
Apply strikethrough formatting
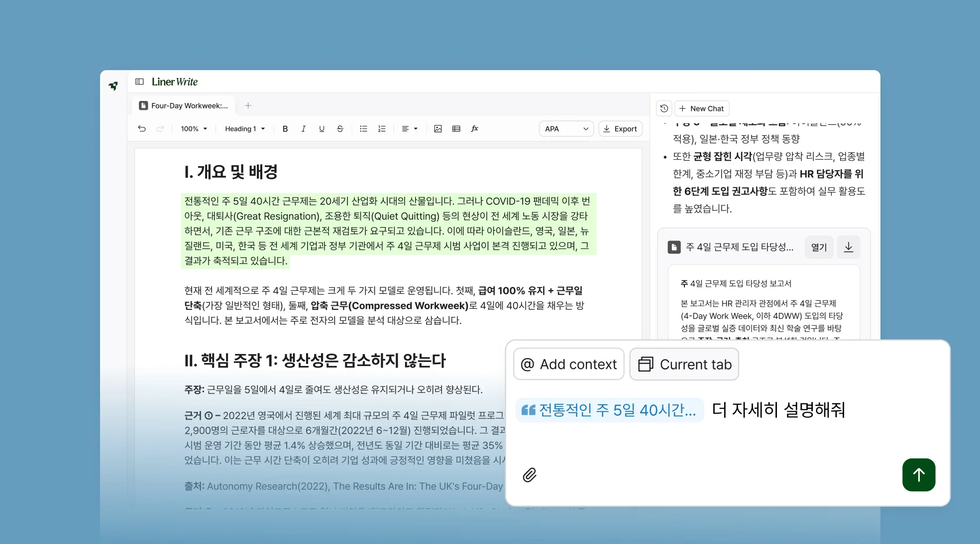coord(340,129)
